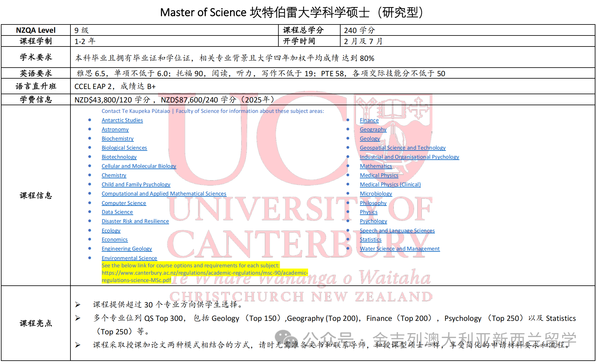
Task: Follow the Geography link
Action: [x=373, y=129]
